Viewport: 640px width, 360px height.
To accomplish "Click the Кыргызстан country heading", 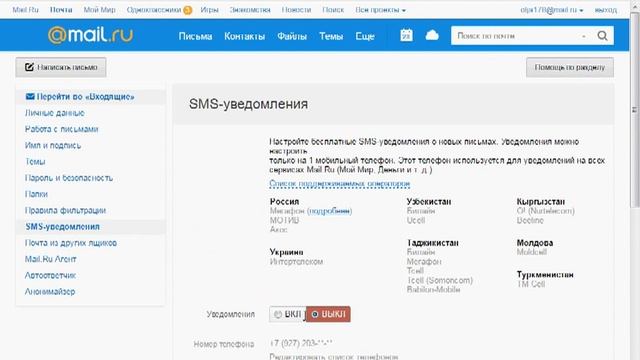I will tap(541, 202).
